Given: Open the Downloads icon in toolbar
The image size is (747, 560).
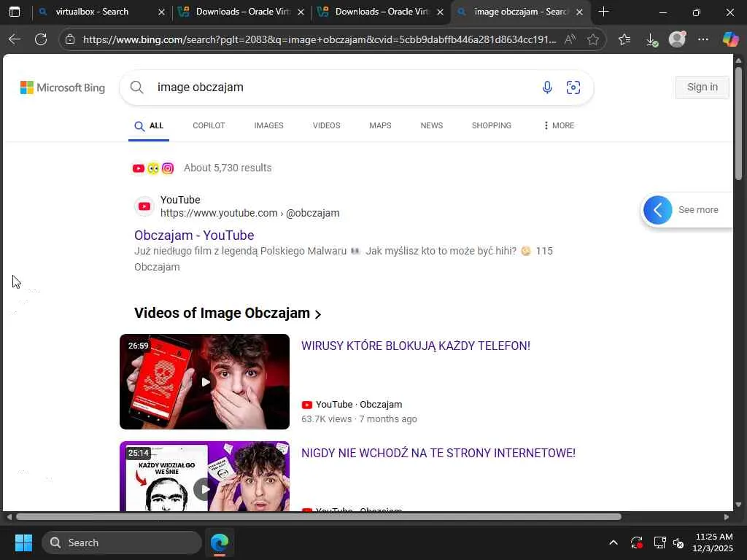Looking at the screenshot, I should tap(651, 40).
